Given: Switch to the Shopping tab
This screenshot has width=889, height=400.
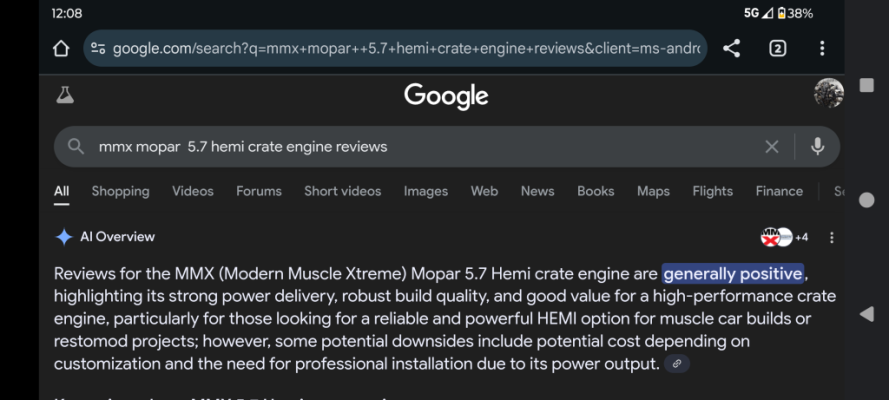Looking at the screenshot, I should coord(120,192).
